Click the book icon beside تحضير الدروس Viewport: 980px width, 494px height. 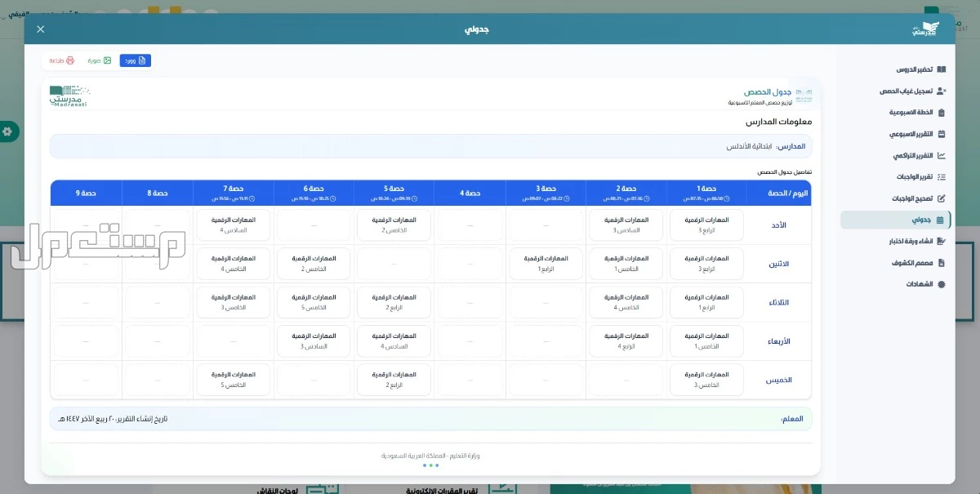tap(941, 69)
